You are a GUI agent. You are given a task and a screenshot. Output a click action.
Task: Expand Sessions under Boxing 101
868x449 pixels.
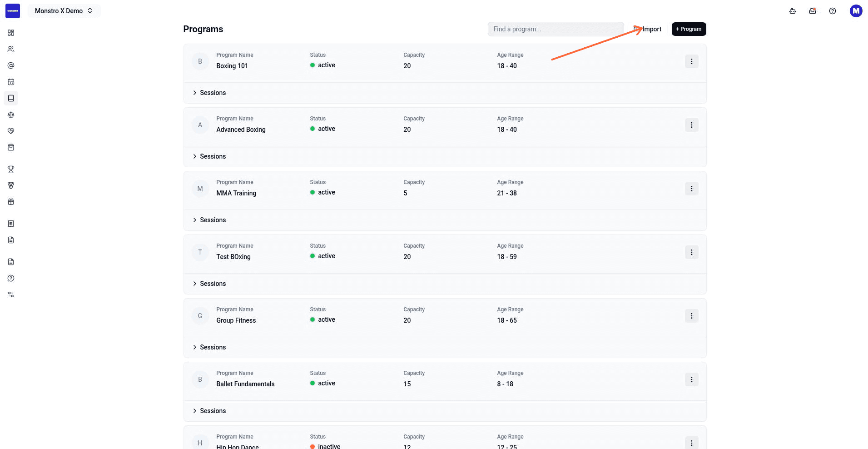209,93
